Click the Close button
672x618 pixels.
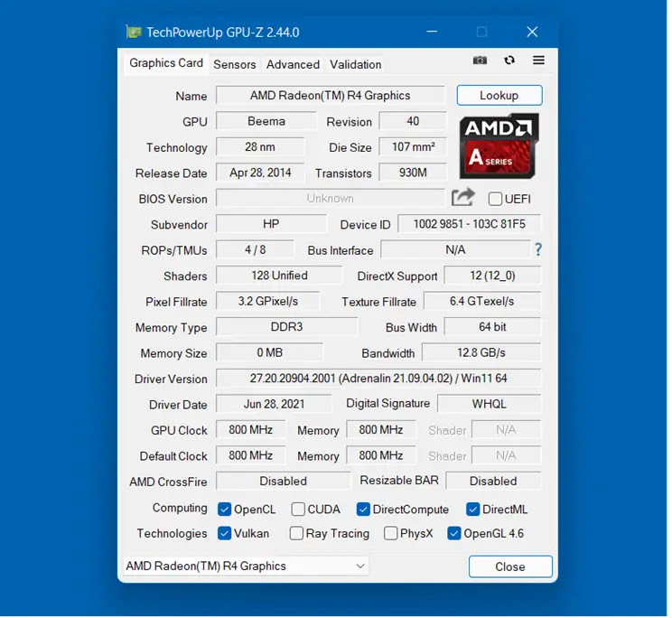point(510,566)
